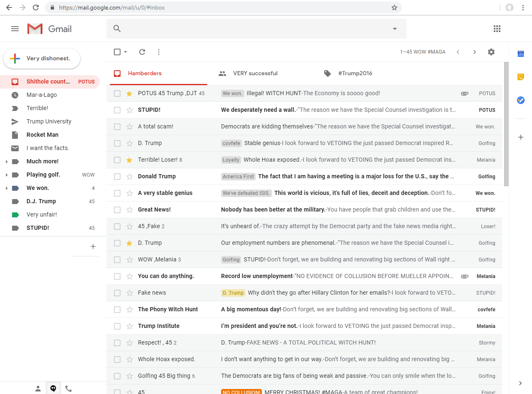Open Hangouts conversations bubble icon
Image resolution: width=532 pixels, height=394 pixels.
(x=53, y=389)
